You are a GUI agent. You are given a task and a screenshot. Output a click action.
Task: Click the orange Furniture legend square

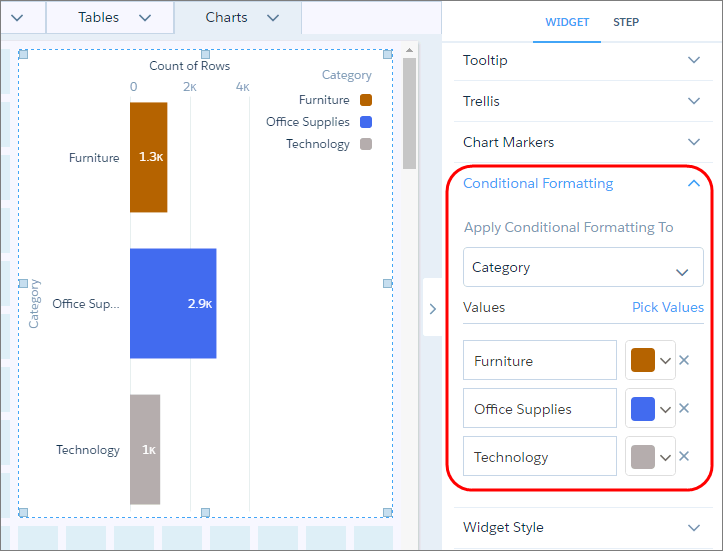[x=366, y=100]
